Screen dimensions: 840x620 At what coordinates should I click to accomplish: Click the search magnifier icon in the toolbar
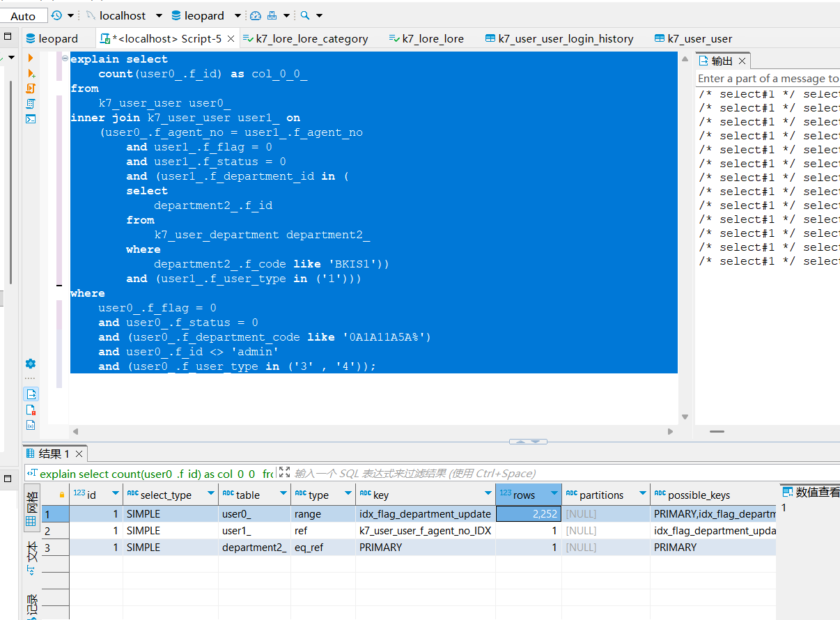tap(304, 15)
